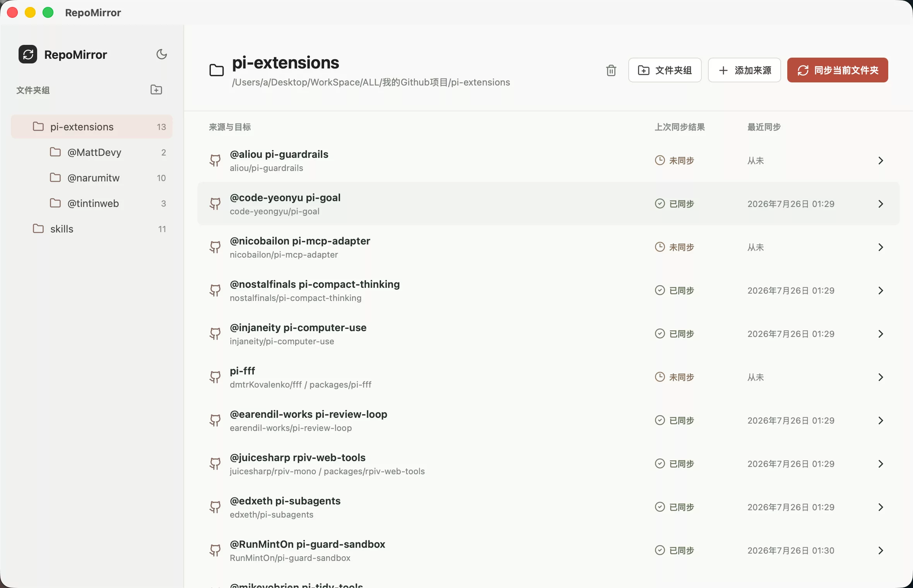Toggle dark mode with the moon icon
The width and height of the screenshot is (913, 588).
coord(161,54)
